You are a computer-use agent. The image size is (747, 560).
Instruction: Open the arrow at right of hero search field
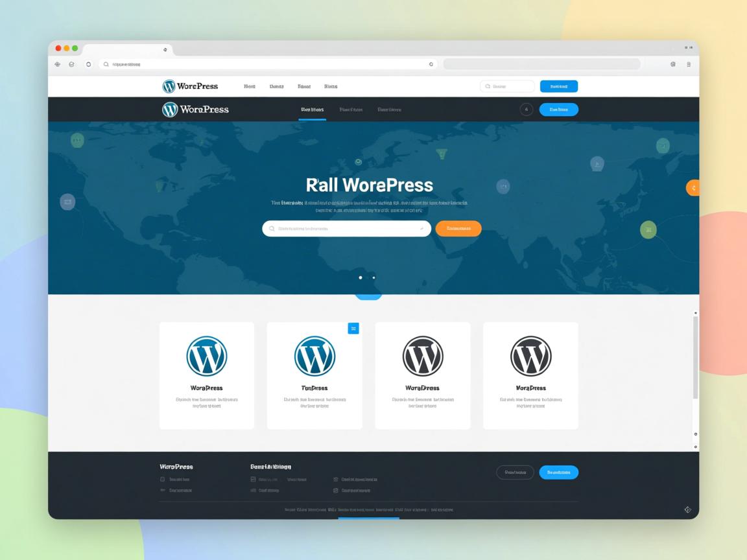(x=420, y=228)
